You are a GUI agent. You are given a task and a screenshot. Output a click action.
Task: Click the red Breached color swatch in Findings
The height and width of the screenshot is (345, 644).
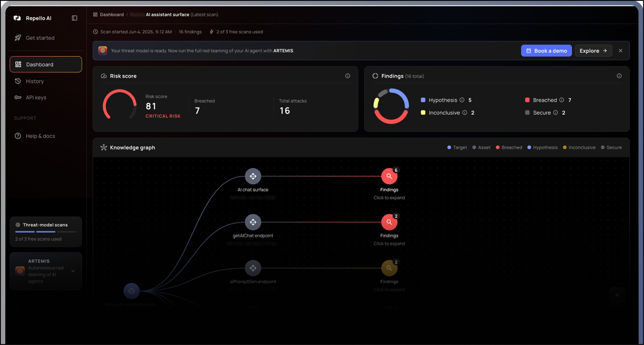point(527,100)
